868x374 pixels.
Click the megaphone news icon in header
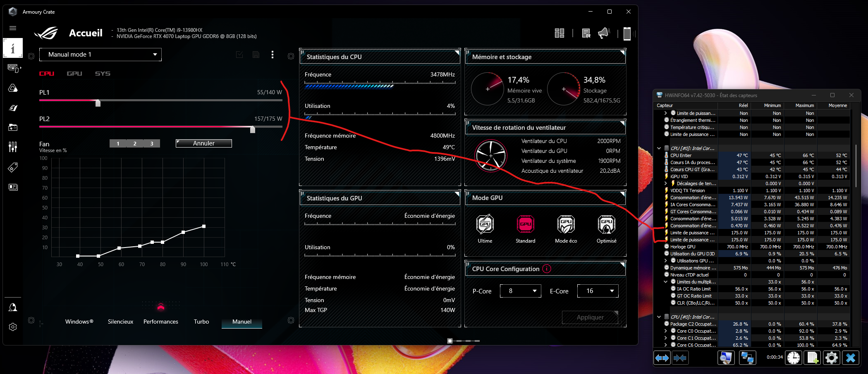point(604,33)
